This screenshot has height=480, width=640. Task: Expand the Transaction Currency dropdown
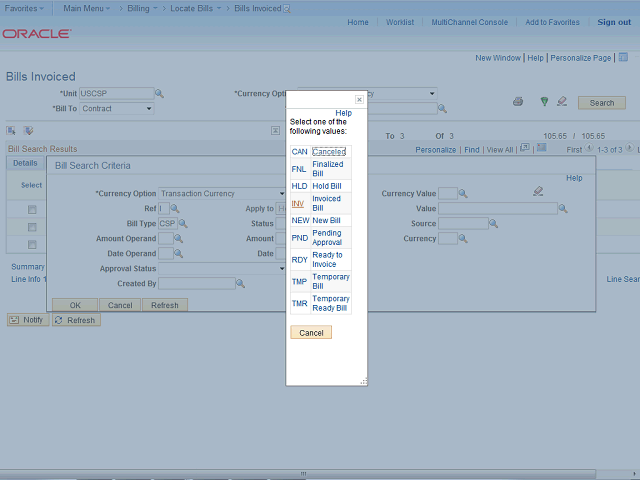point(222,194)
